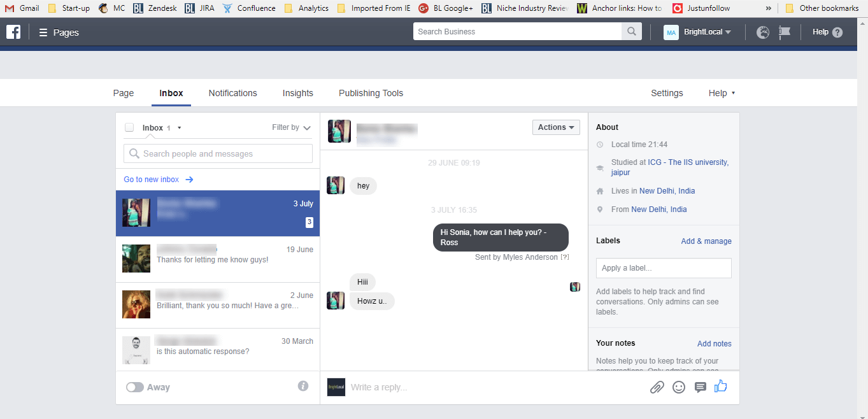Open the Pages hamburger menu
The height and width of the screenshot is (419, 868).
point(43,32)
